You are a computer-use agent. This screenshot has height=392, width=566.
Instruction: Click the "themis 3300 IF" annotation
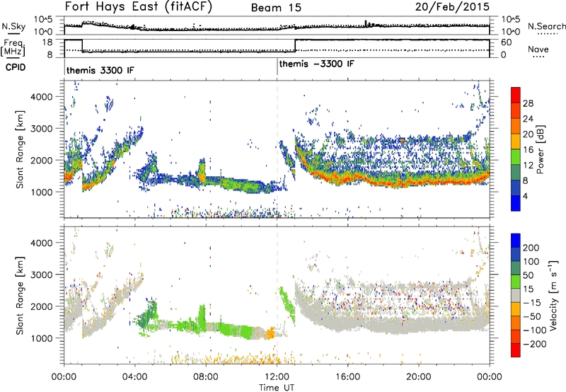(100, 70)
